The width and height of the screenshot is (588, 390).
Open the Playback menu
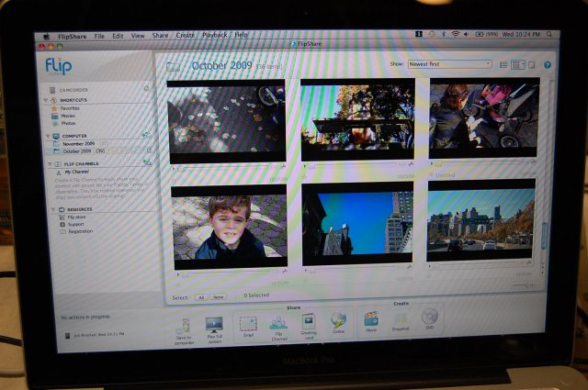coord(212,35)
